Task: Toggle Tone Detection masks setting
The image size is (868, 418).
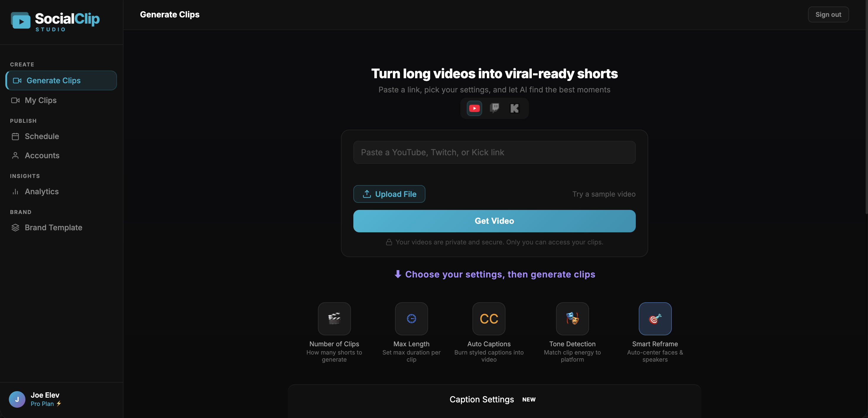Action: click(573, 319)
